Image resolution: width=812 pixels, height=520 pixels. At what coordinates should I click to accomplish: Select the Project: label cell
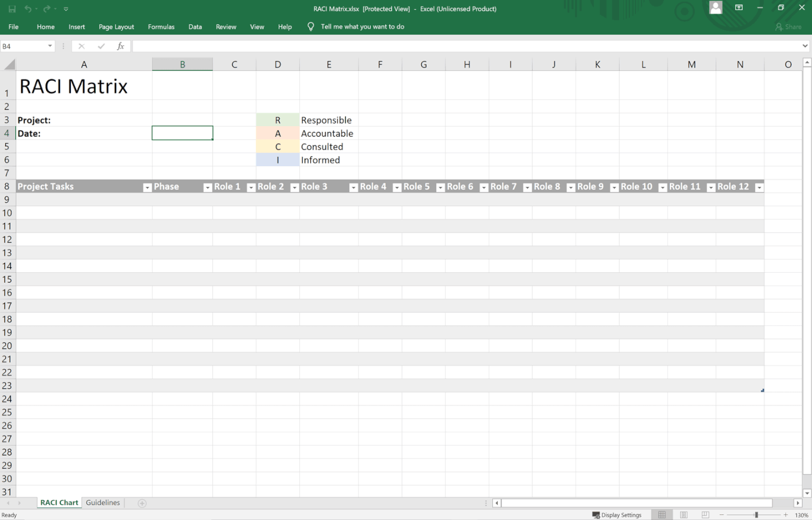click(x=84, y=120)
